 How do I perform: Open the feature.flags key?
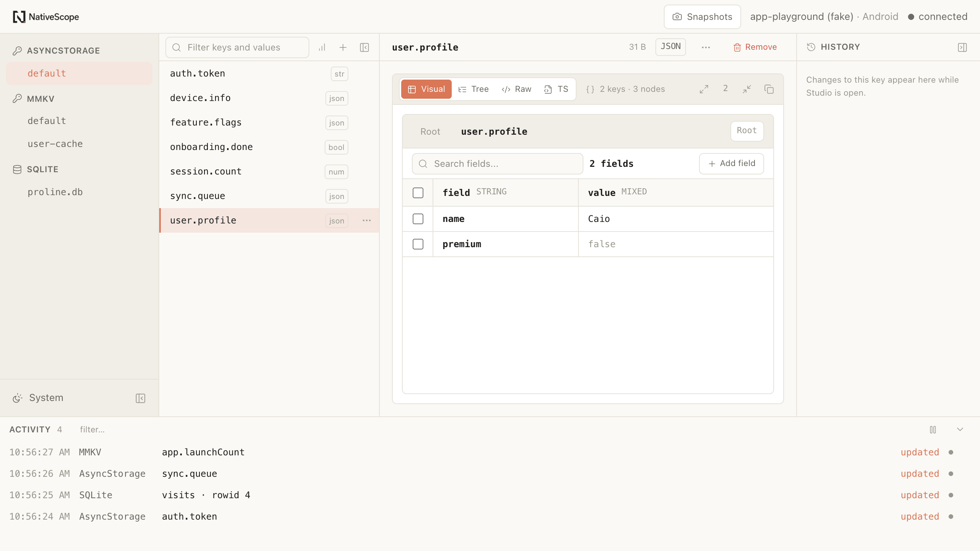269,122
